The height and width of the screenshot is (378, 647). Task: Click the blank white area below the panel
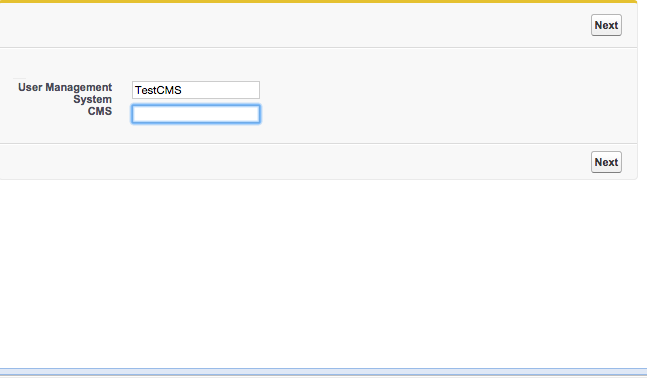[324, 272]
